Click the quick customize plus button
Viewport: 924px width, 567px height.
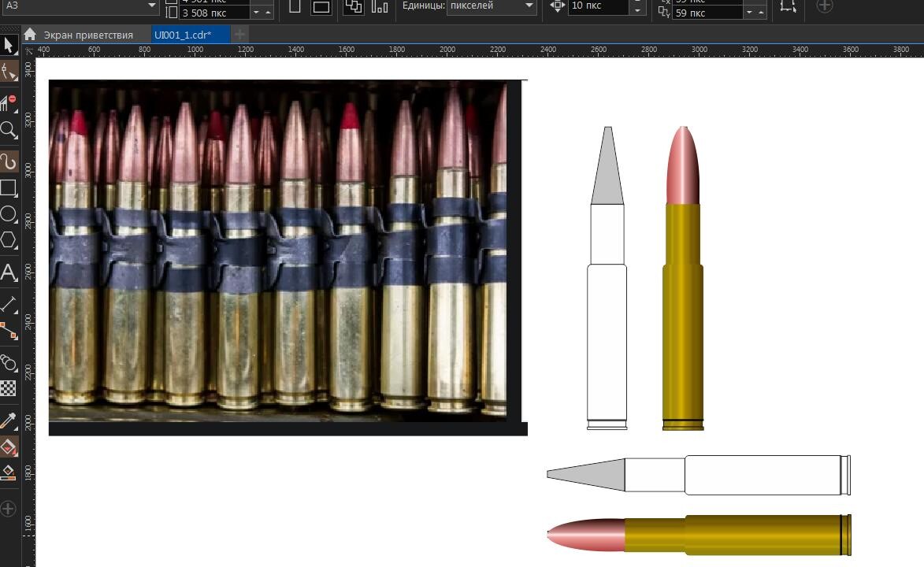[x=824, y=6]
